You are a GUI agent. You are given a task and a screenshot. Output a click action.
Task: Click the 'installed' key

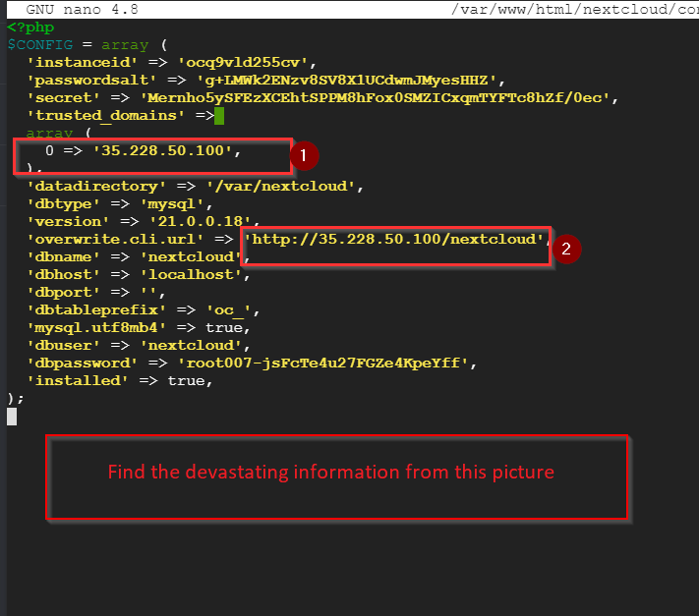[x=78, y=381]
